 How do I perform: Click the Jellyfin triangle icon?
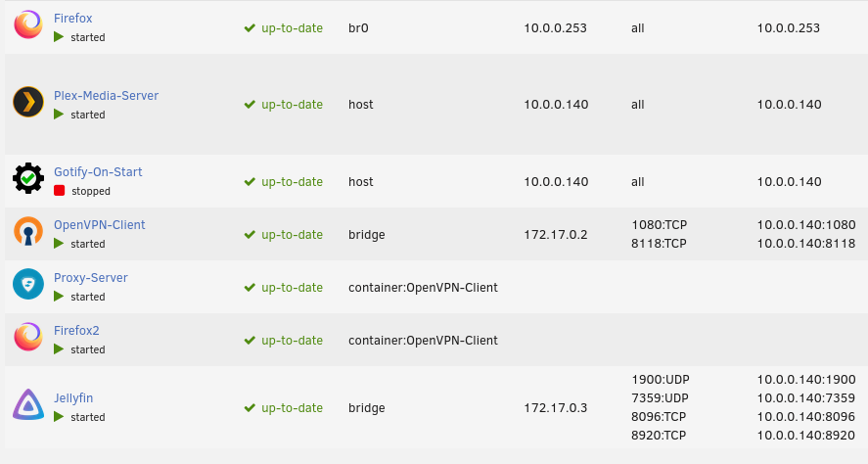28,404
